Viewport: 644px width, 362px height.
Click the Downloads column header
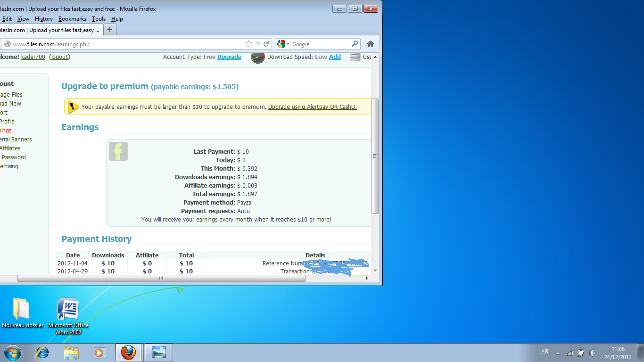tap(108, 255)
